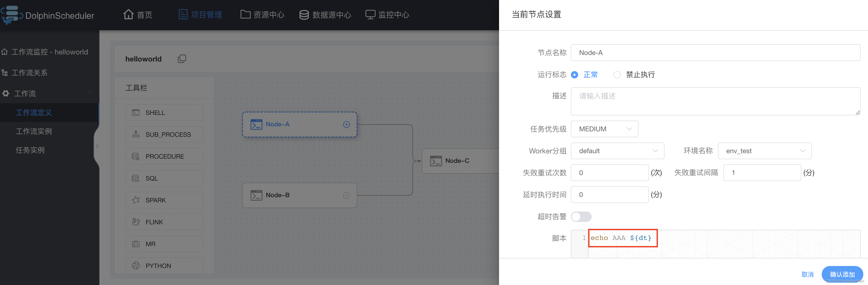Click the plus port on Node-B
Image resolution: width=868 pixels, height=285 pixels.
pos(346,195)
